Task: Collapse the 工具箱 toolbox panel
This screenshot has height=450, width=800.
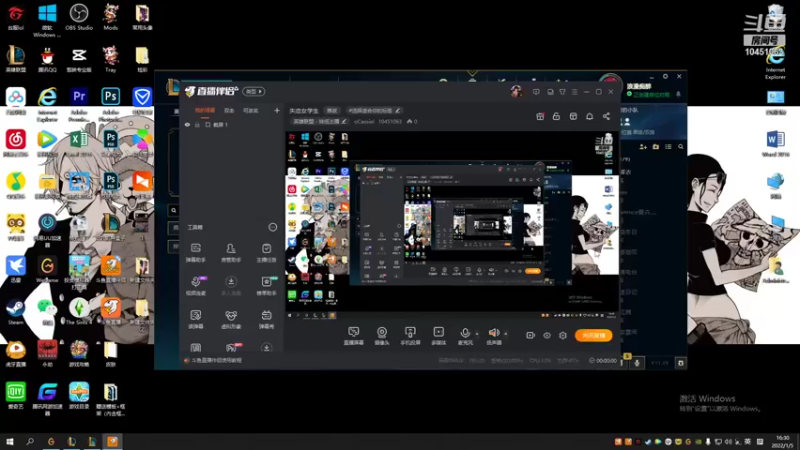Action: click(273, 227)
